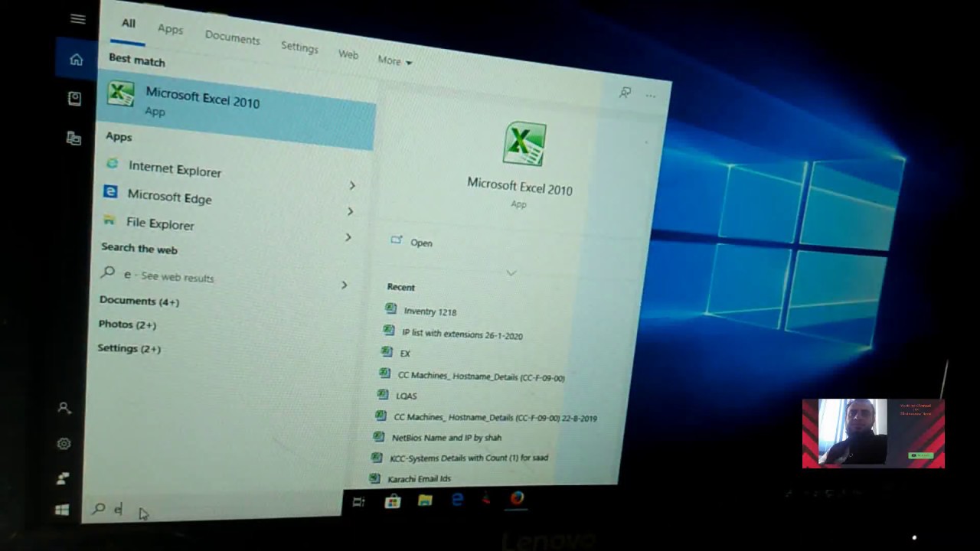Switch to the All tab
The image size is (980, 551).
click(x=128, y=24)
